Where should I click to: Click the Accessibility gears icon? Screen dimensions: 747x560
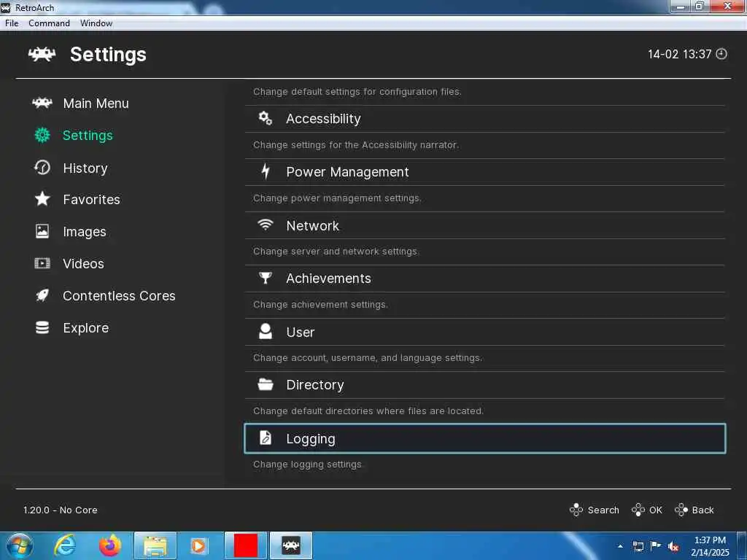(266, 118)
